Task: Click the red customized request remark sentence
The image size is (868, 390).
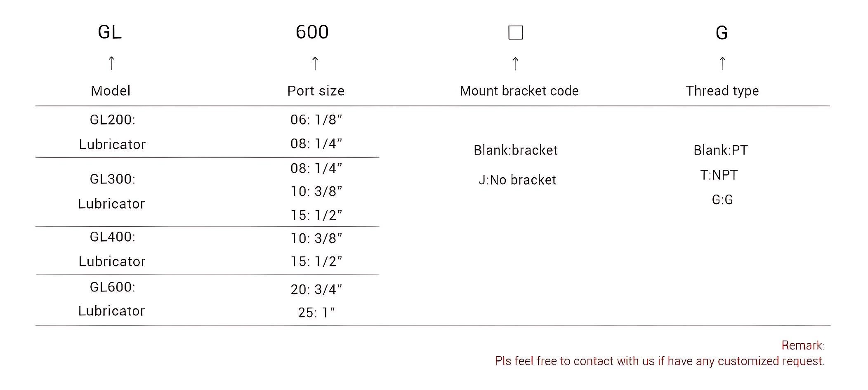Action: [659, 361]
